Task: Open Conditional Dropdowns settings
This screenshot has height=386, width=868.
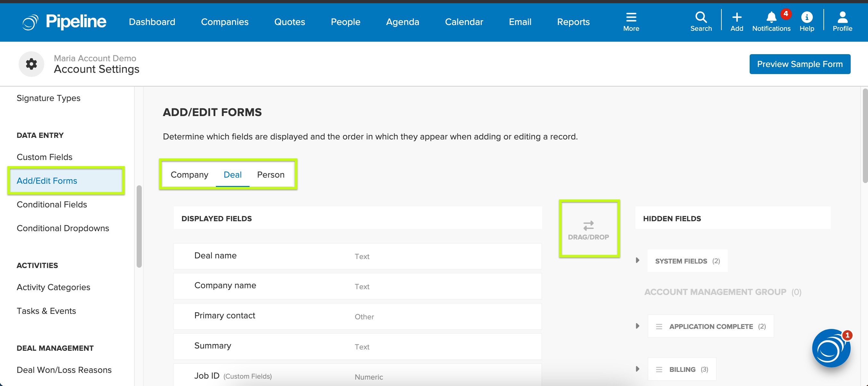Action: 63,228
